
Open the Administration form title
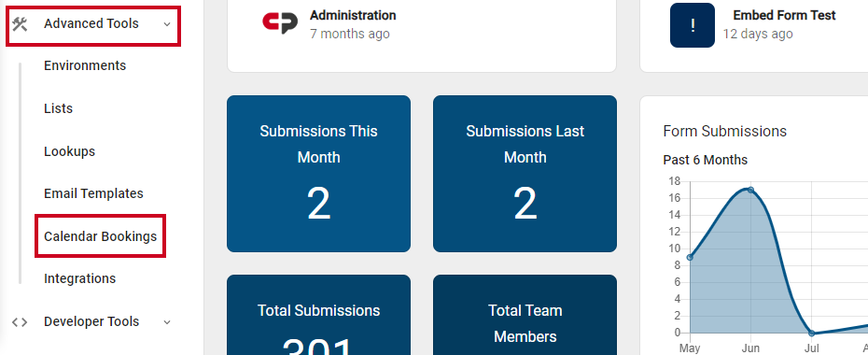coord(353,16)
